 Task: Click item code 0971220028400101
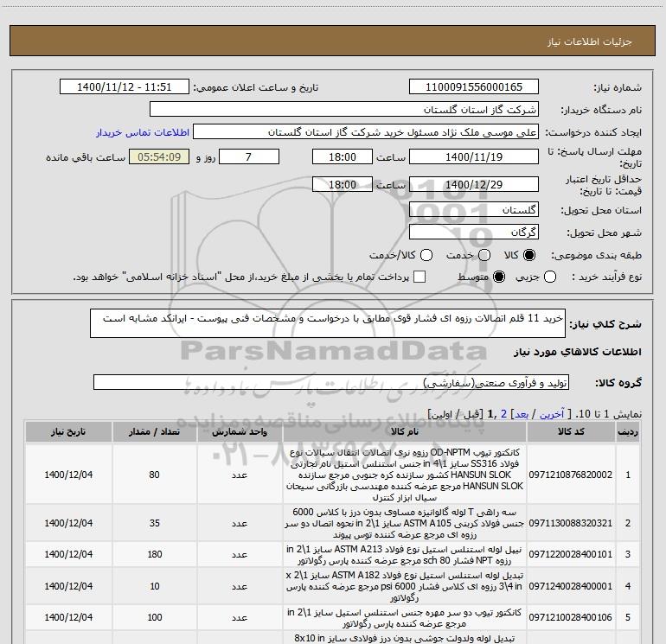click(571, 554)
